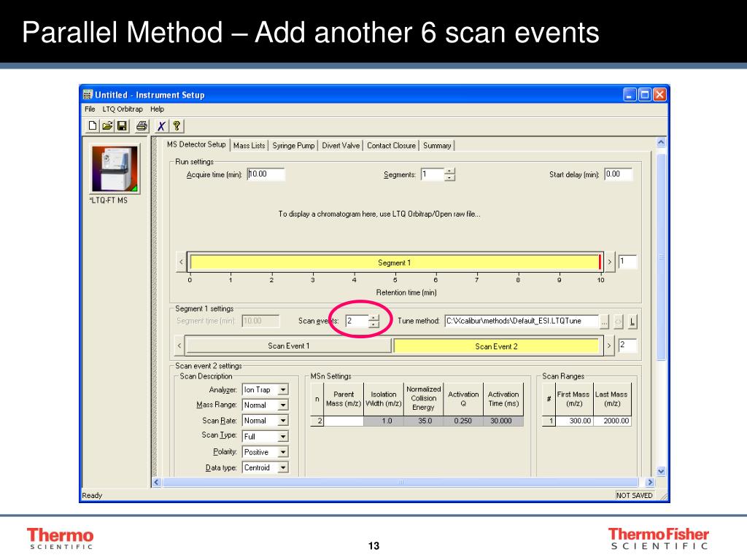The image size is (747, 560).
Task: Click the segment bar right arrow
Action: [609, 262]
